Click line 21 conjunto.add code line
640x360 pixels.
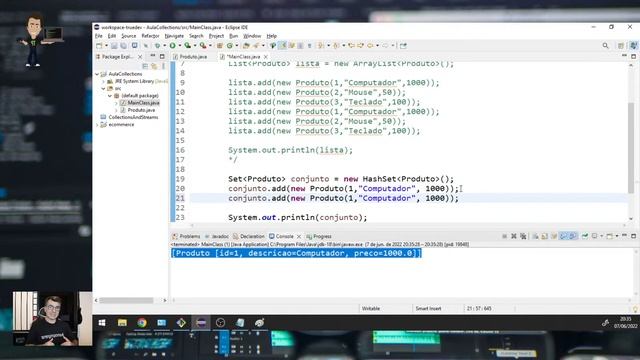click(x=343, y=198)
